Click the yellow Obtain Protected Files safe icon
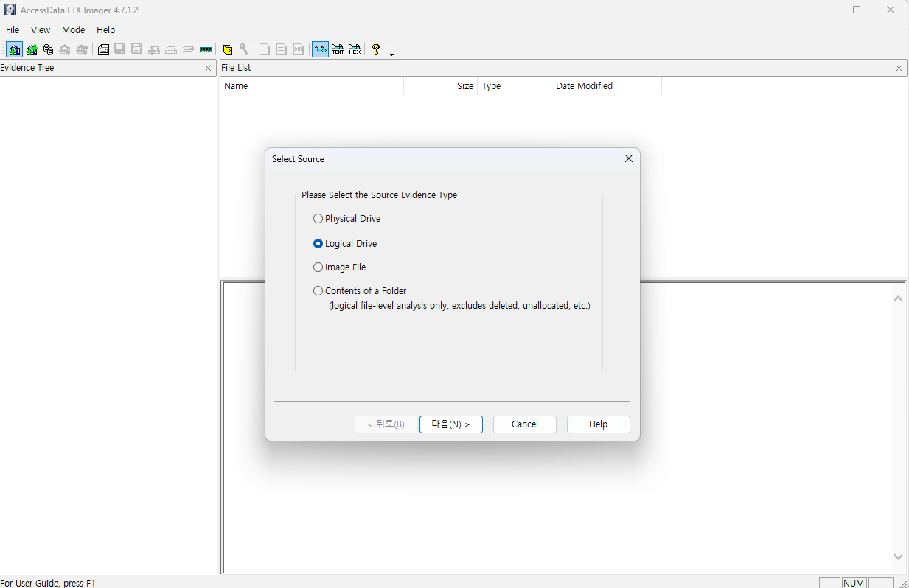The width and height of the screenshot is (909, 588). 228,49
